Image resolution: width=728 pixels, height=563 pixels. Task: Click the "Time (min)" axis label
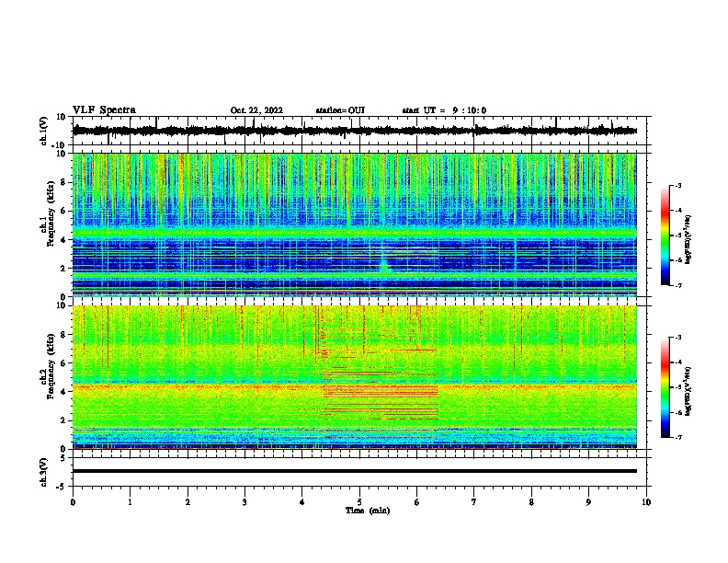(x=368, y=511)
